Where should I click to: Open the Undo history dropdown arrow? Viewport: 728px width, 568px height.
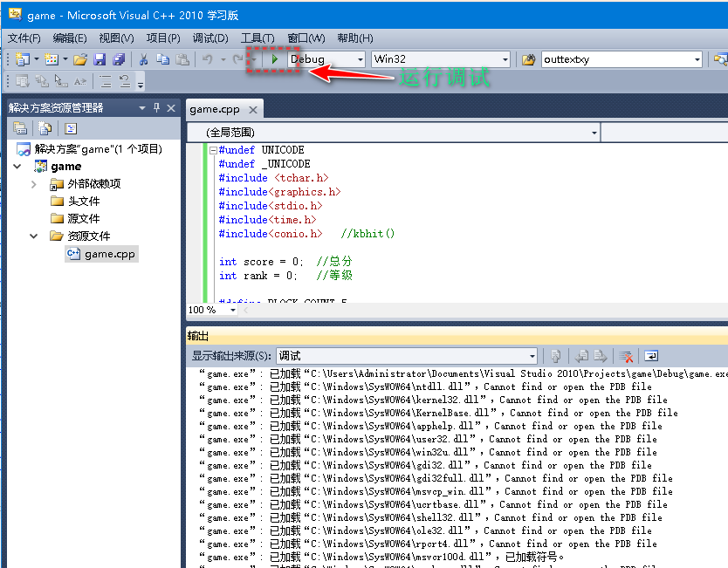(x=223, y=59)
